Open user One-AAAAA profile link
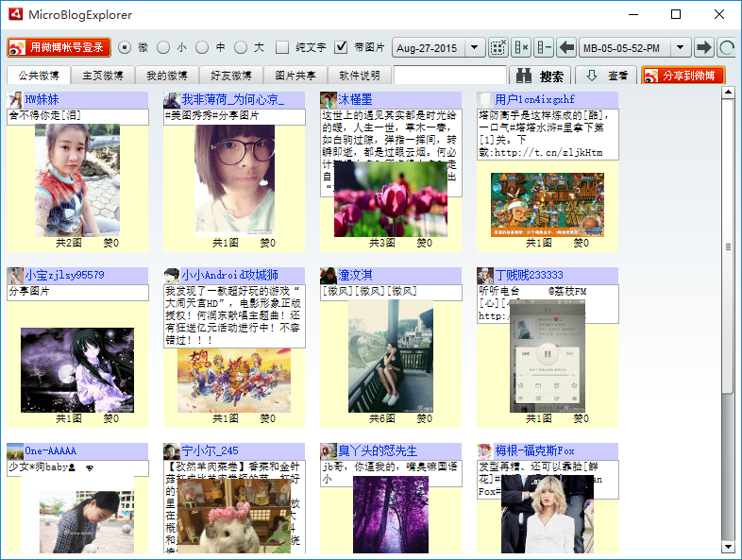 [x=50, y=450]
